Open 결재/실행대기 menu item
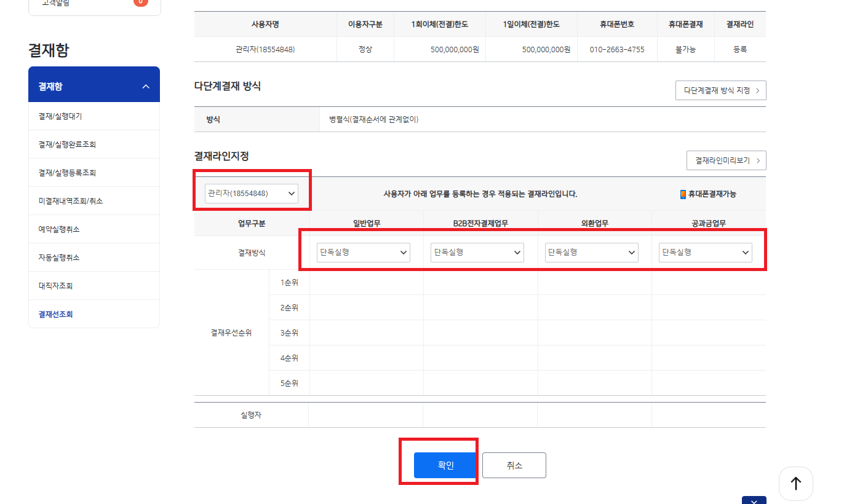 [x=94, y=116]
